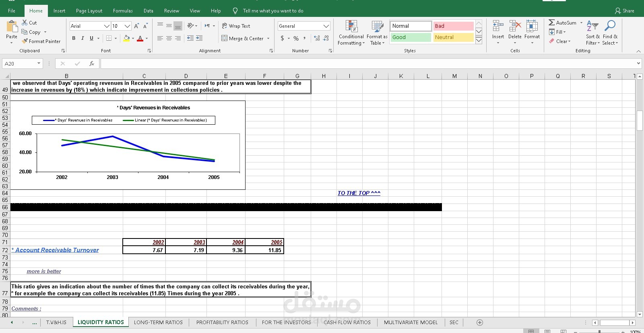Open Sort & Filter
The image size is (644, 333).
593,33
